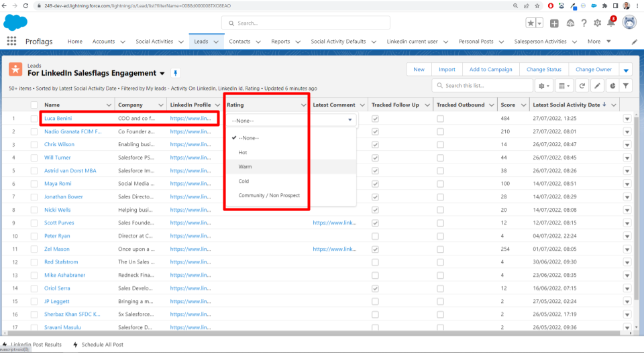Open Trailhead guidance center icon
This screenshot has height=362, width=644.
pyautogui.click(x=570, y=23)
